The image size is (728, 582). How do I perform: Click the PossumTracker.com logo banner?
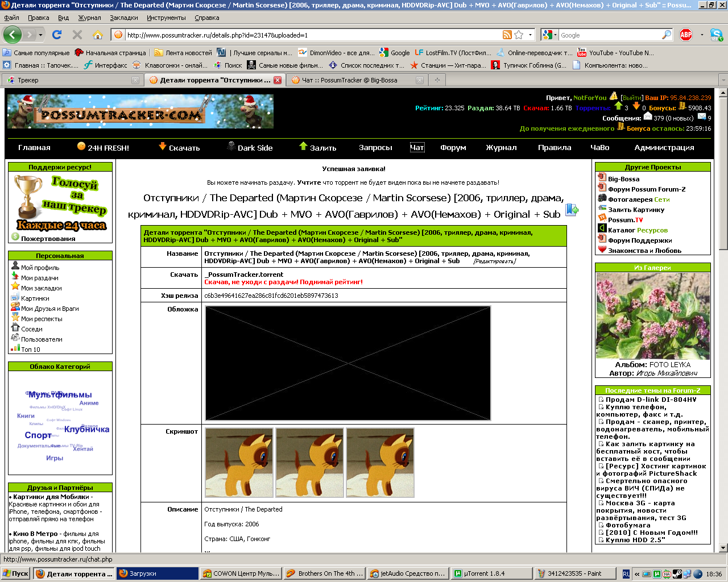pyautogui.click(x=140, y=111)
